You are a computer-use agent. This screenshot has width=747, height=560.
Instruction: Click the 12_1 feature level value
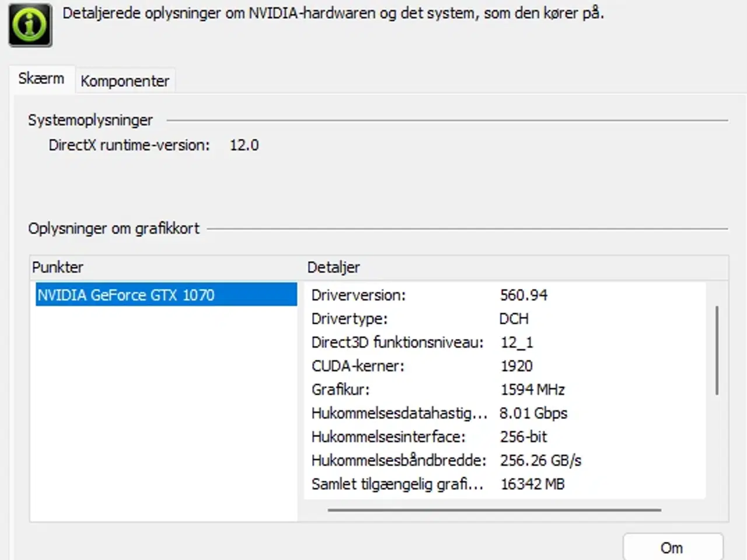coord(516,342)
